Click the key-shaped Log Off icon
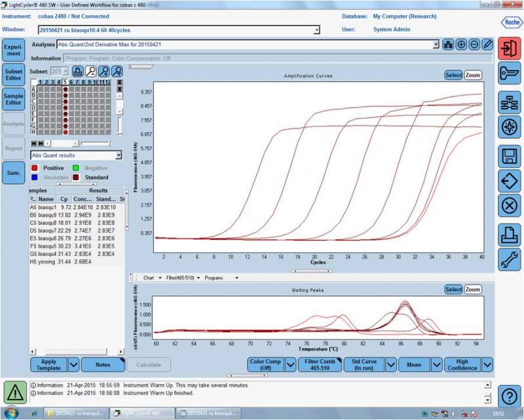 pos(510,73)
